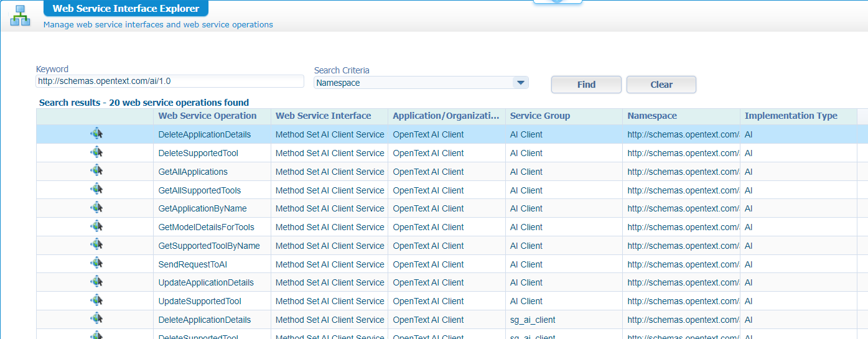Click the Implementation Type column header
Image resolution: width=868 pixels, height=339 pixels.
click(x=790, y=116)
